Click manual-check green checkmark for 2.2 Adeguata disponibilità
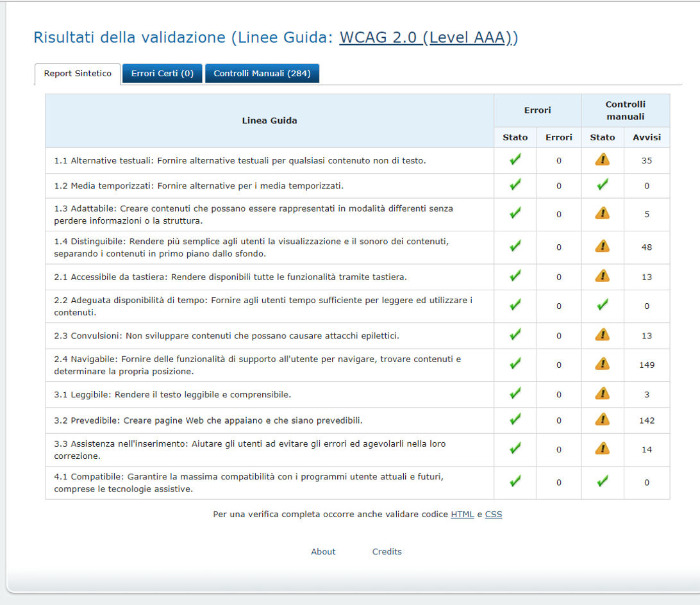Image resolution: width=700 pixels, height=605 pixels. (602, 306)
